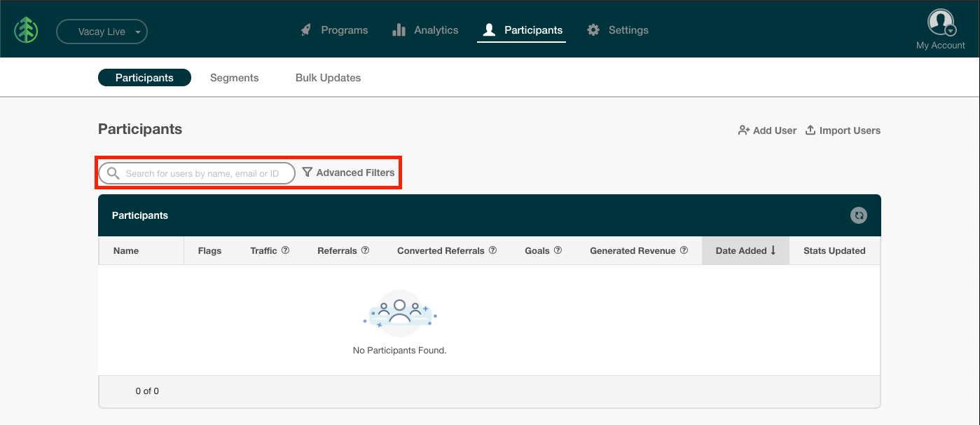
Task: Open the Settings menu
Action: [x=618, y=30]
